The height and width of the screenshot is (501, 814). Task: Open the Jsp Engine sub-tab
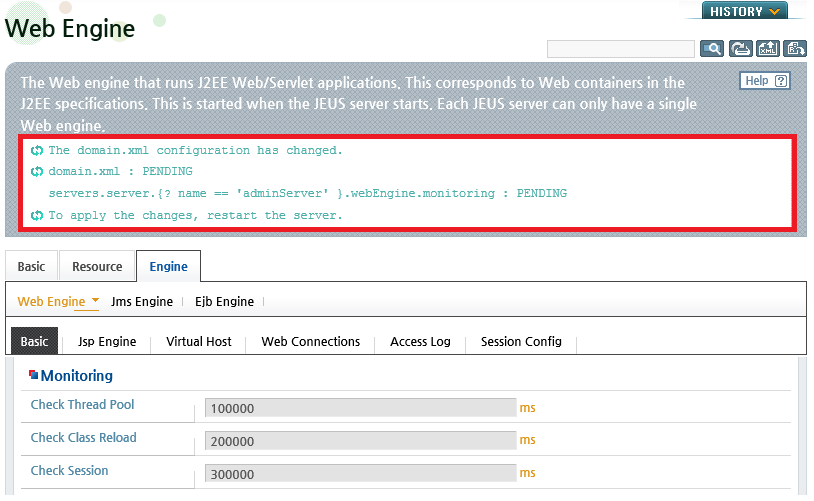pos(107,341)
